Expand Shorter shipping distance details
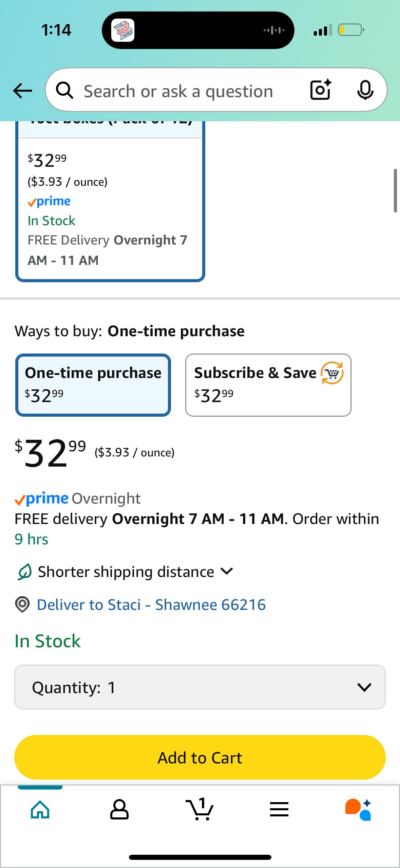 point(126,572)
